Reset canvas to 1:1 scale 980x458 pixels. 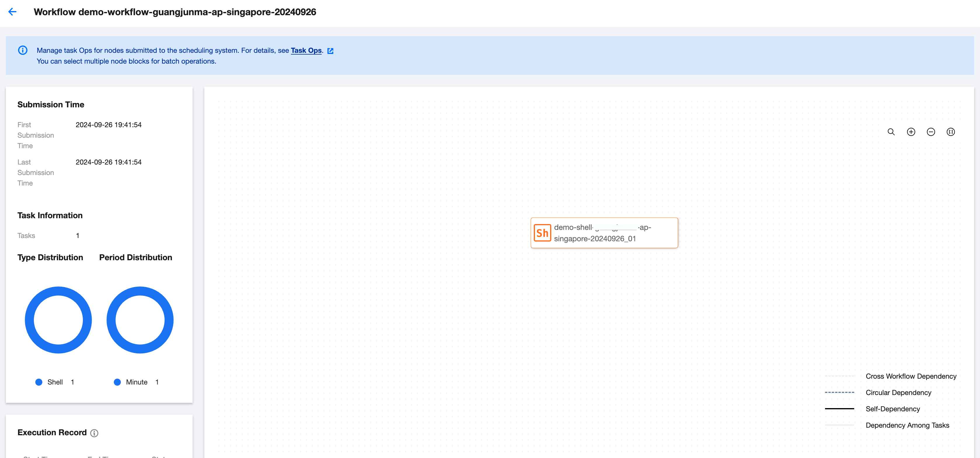[x=950, y=132]
